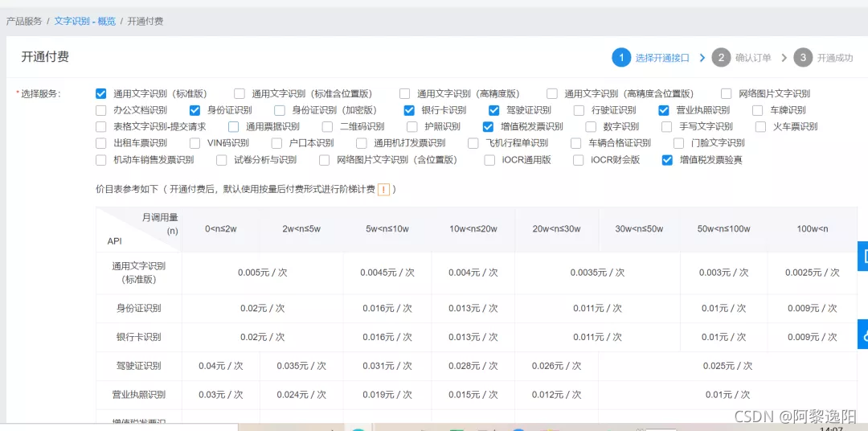Image resolution: width=868 pixels, height=431 pixels.
Task: Check 通用文字识别（高精度含位置版）checkbox
Action: tap(552, 93)
